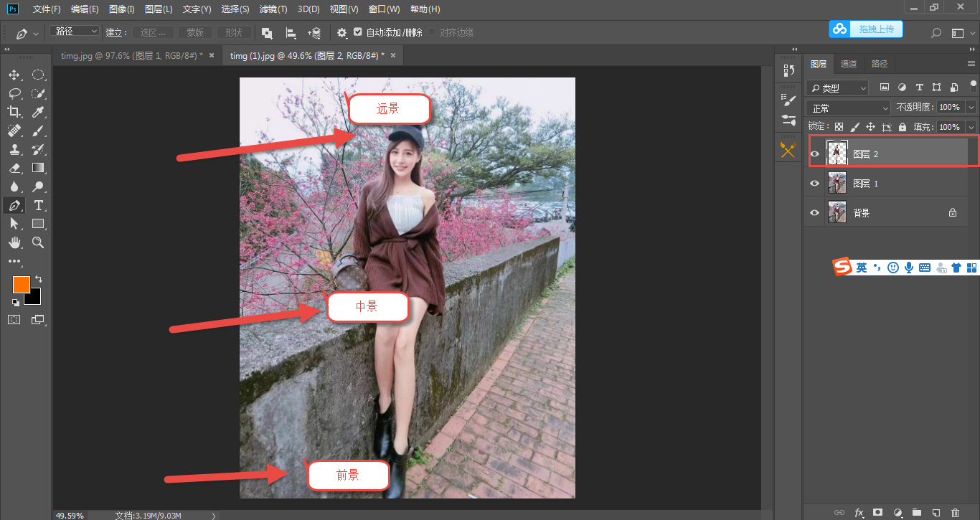Image resolution: width=980 pixels, height=520 pixels.
Task: Open the 路径 pen mode dropdown
Action: [75, 32]
